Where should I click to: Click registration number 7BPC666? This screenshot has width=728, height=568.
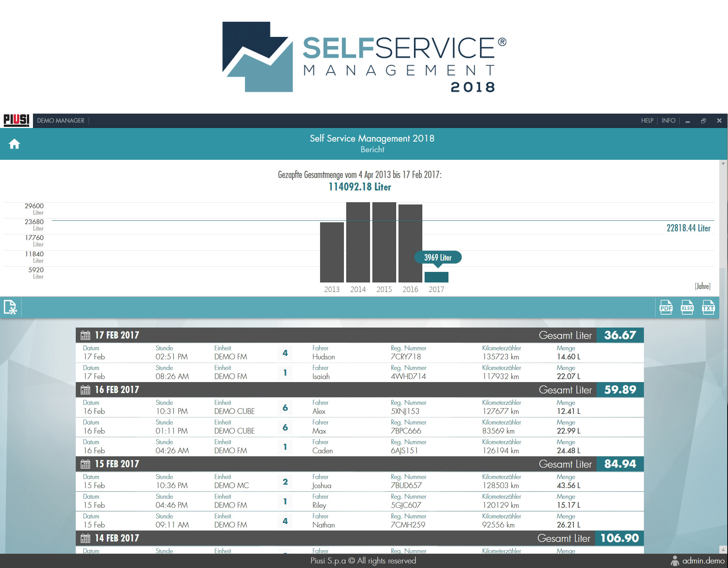[406, 431]
